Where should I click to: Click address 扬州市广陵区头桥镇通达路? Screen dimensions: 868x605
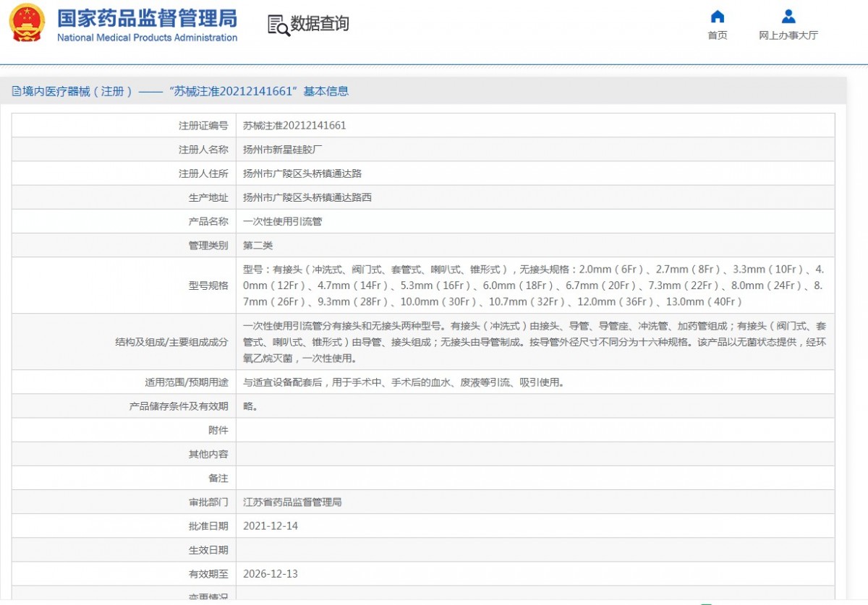click(302, 173)
